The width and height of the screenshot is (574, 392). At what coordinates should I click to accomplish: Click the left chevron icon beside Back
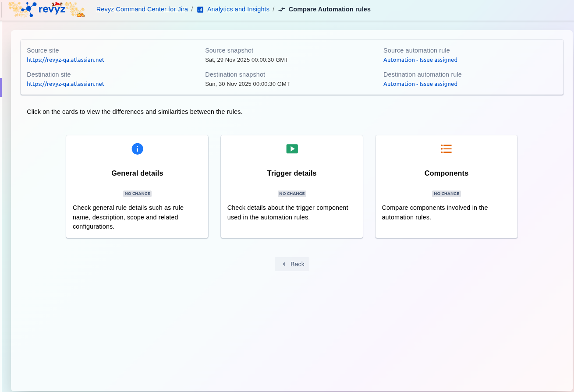(284, 264)
